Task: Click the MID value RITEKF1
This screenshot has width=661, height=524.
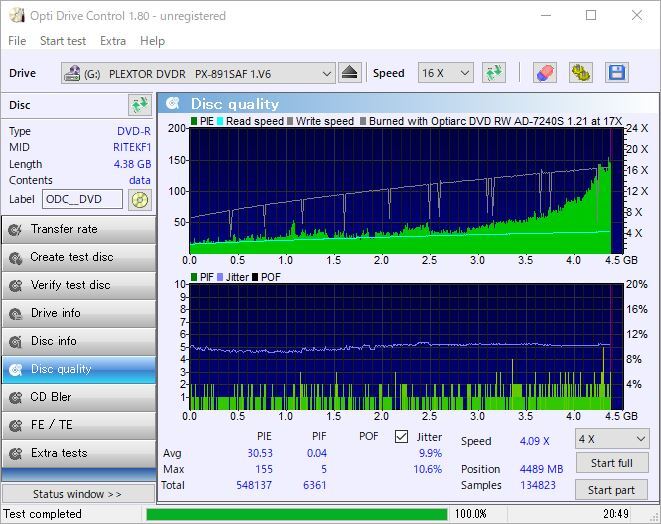Action: click(132, 147)
